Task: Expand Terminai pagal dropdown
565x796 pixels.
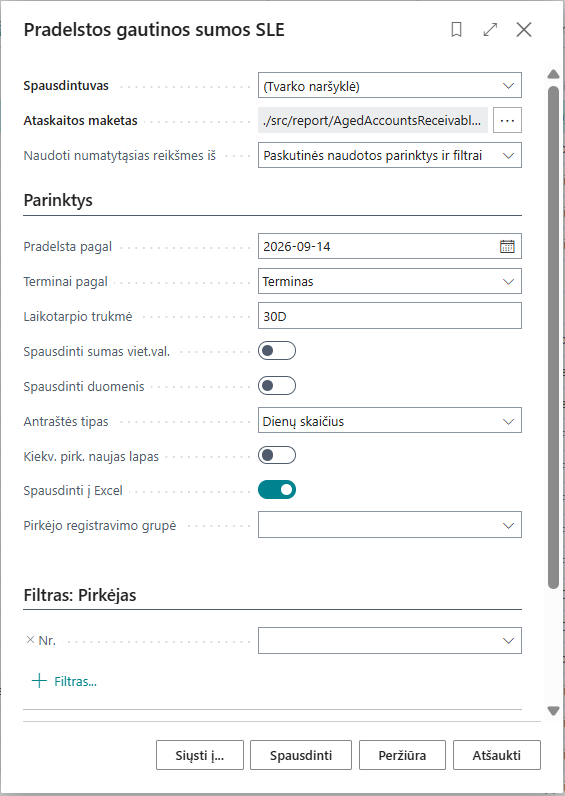Action: [x=389, y=281]
